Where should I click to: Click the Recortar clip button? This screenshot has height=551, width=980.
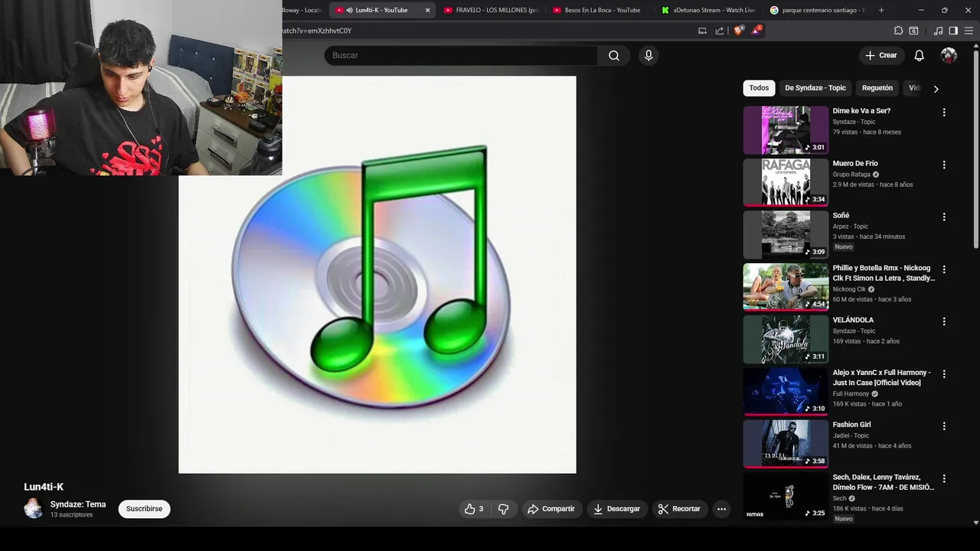point(679,509)
